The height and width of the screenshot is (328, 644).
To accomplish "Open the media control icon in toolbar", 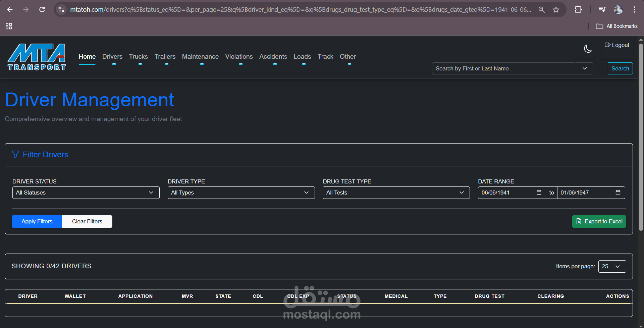I will tap(602, 10).
